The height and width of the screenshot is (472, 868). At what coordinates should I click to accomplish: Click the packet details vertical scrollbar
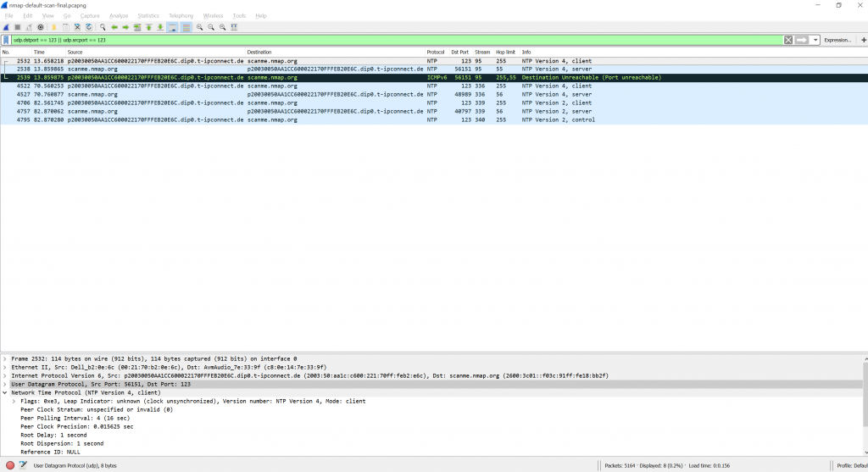tap(865, 407)
